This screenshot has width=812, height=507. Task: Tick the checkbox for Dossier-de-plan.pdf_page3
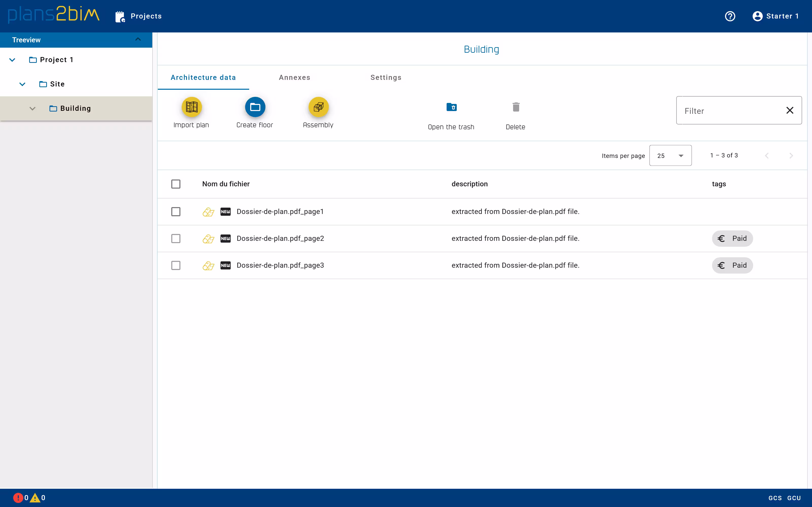click(176, 265)
